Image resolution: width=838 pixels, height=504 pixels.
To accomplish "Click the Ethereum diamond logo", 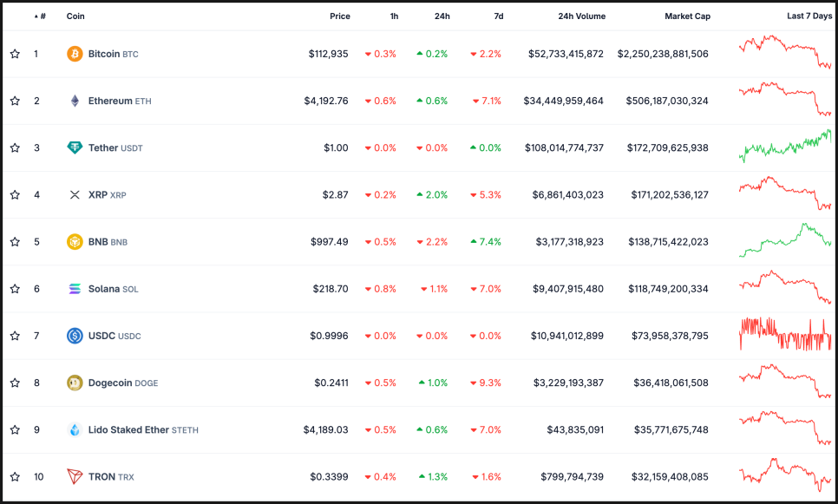I will click(x=75, y=101).
